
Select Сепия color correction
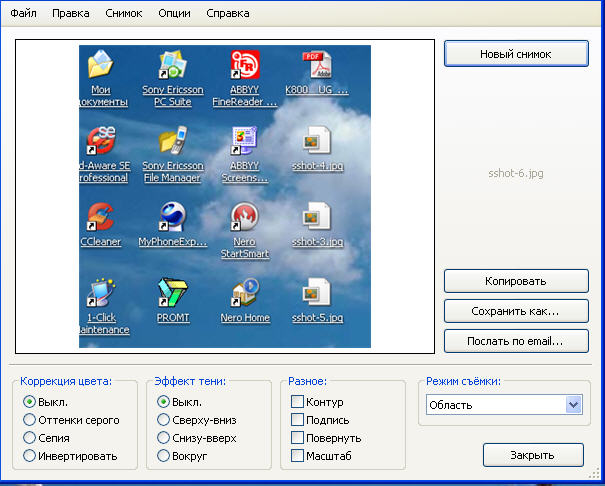(30, 438)
